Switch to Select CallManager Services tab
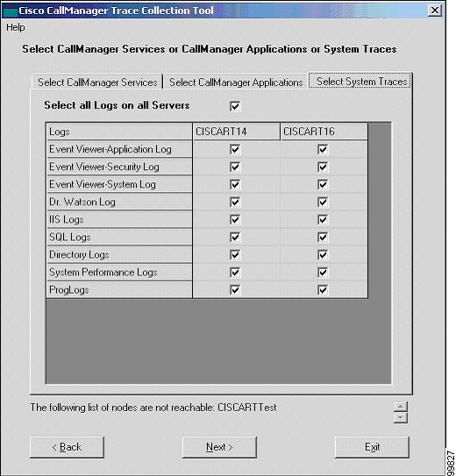The image size is (456, 476). coord(97,82)
